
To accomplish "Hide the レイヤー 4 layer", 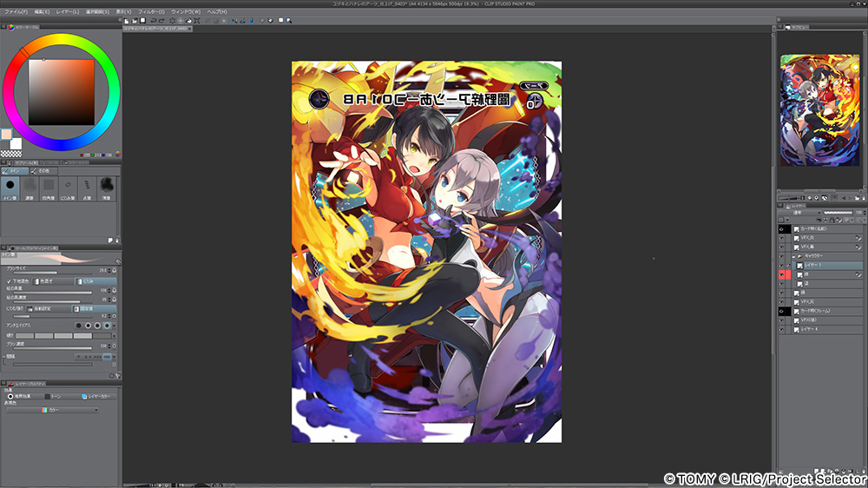I will pyautogui.click(x=781, y=330).
